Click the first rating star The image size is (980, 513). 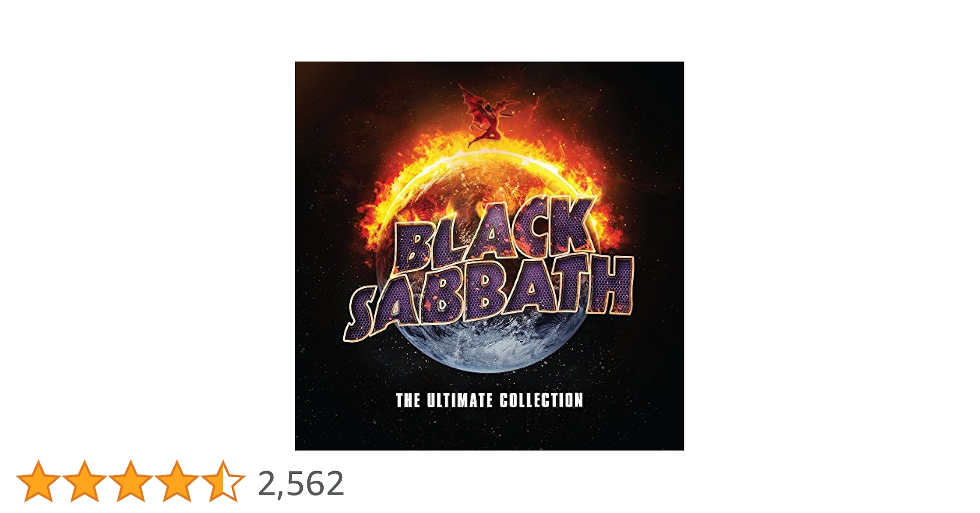coord(38,481)
